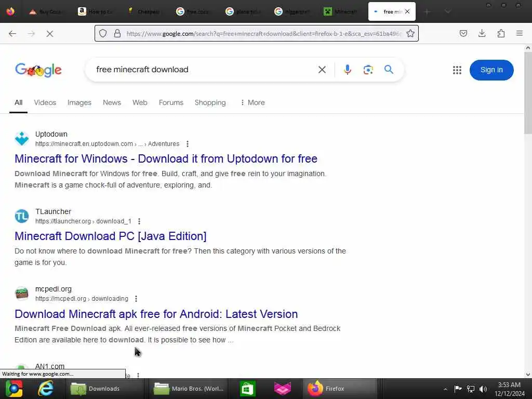Viewport: 532px width, 399px height.
Task: Click the Firefox address bar URL
Action: pyautogui.click(x=263, y=34)
